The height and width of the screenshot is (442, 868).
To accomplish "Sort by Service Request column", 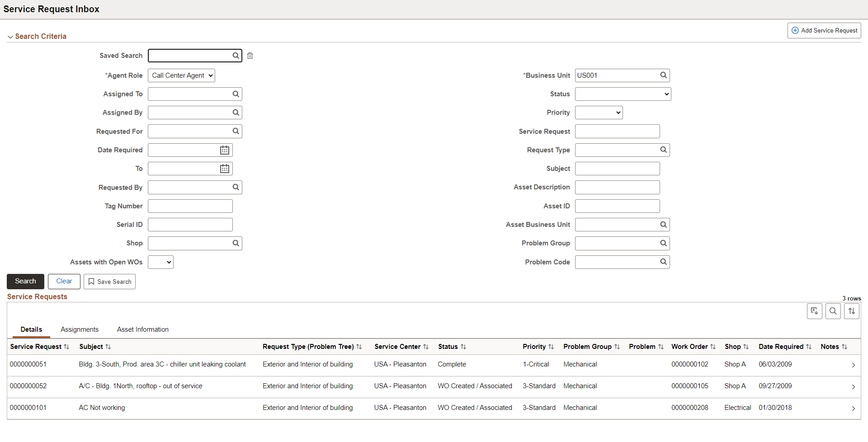I will (x=40, y=347).
